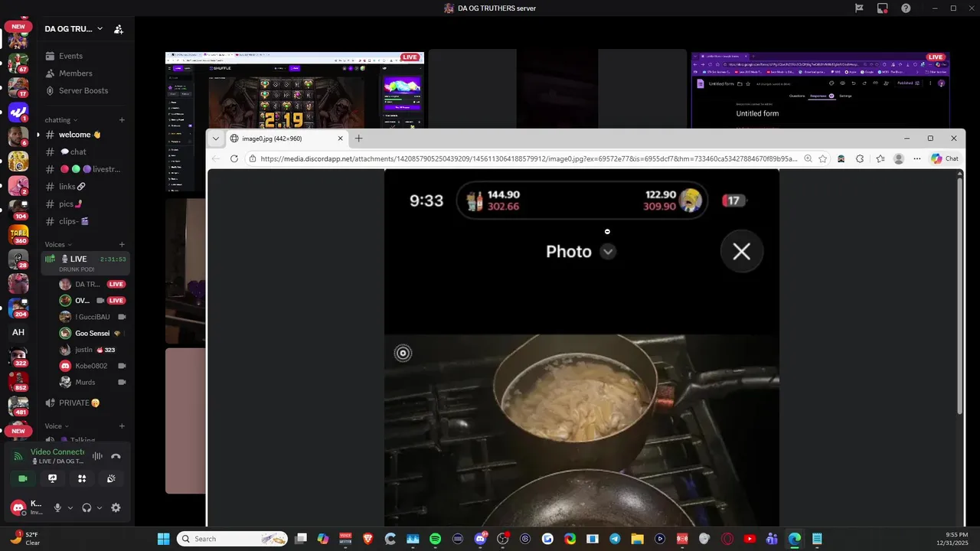Open Discord inbox icon in title bar
The image size is (980, 551).
pyautogui.click(x=882, y=8)
